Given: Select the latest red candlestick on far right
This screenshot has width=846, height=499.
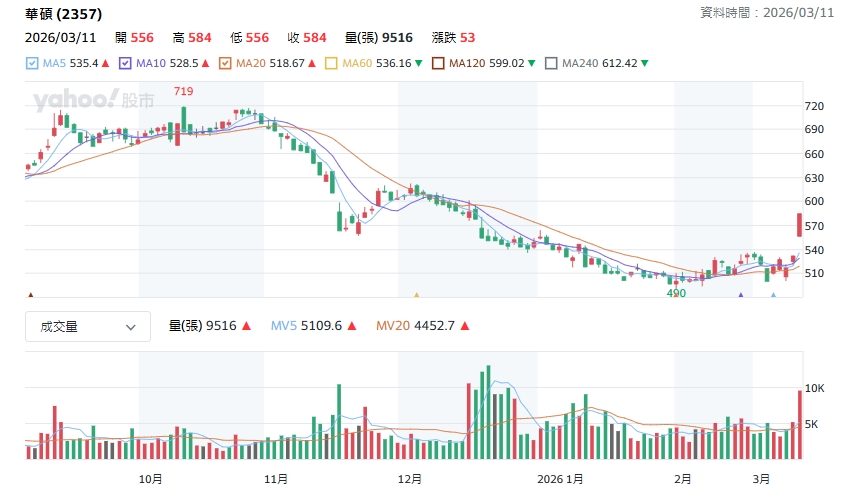Looking at the screenshot, I should (x=799, y=225).
